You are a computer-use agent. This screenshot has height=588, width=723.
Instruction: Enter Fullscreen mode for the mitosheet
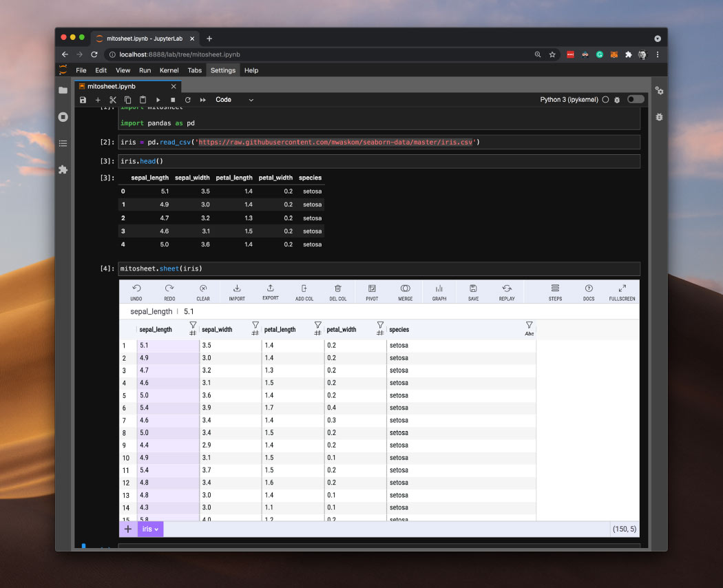[x=622, y=289]
